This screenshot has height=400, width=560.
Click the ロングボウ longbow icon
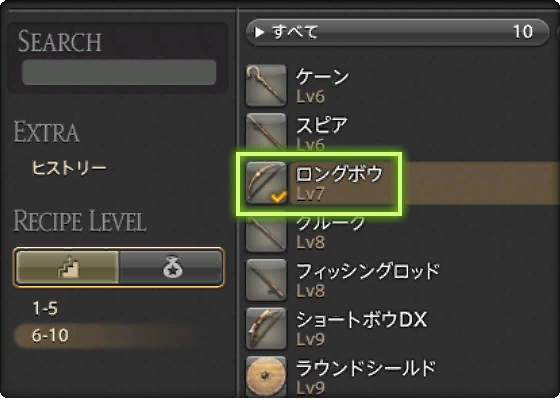pyautogui.click(x=266, y=183)
